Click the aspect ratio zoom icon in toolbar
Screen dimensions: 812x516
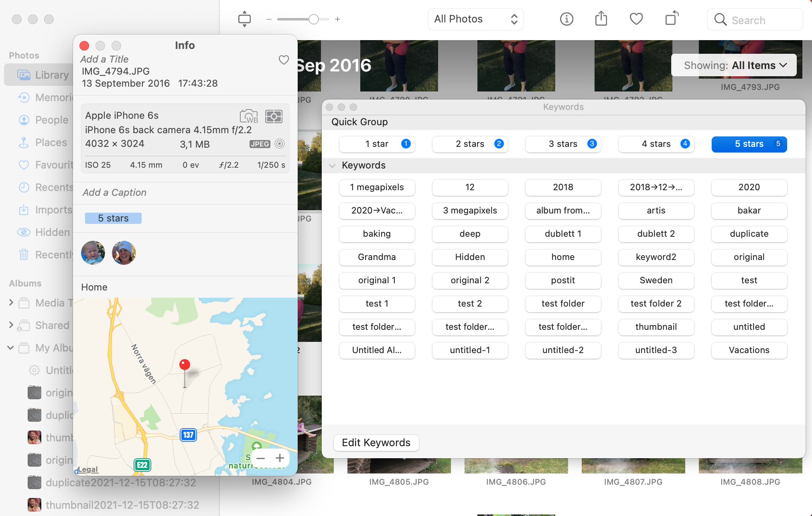(x=244, y=19)
